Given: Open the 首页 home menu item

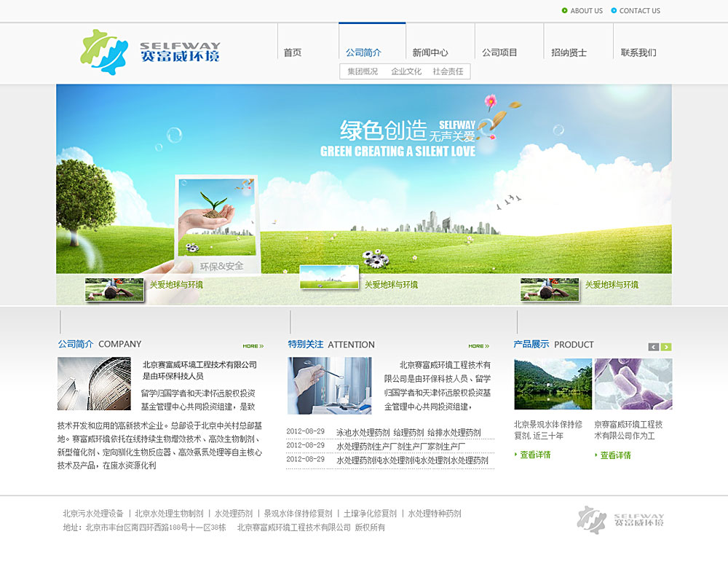Looking at the screenshot, I should coord(293,52).
